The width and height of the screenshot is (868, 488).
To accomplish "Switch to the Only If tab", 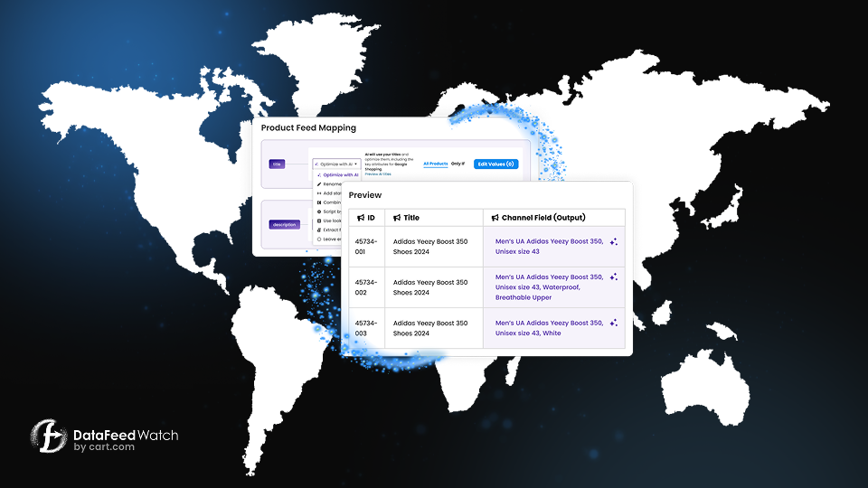I will 458,164.
